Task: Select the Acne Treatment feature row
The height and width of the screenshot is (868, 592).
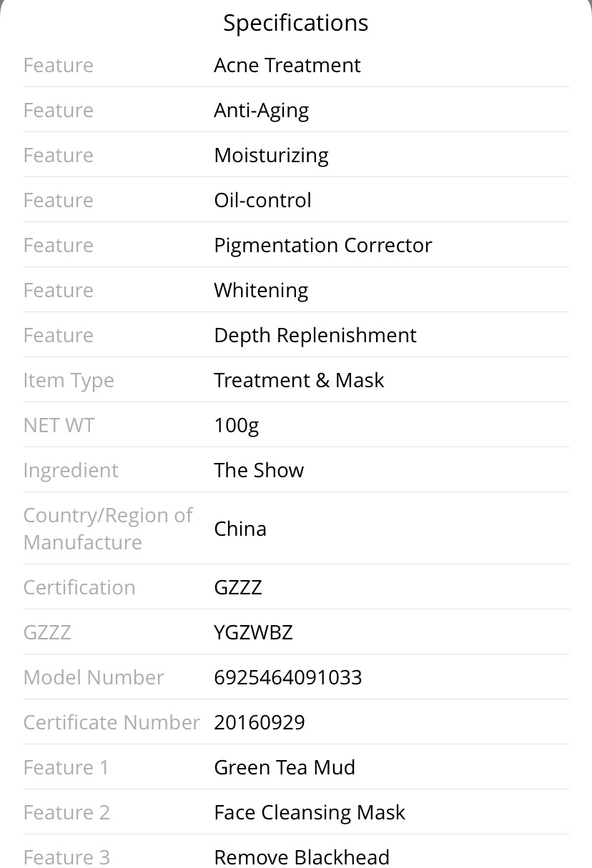Action: [296, 65]
